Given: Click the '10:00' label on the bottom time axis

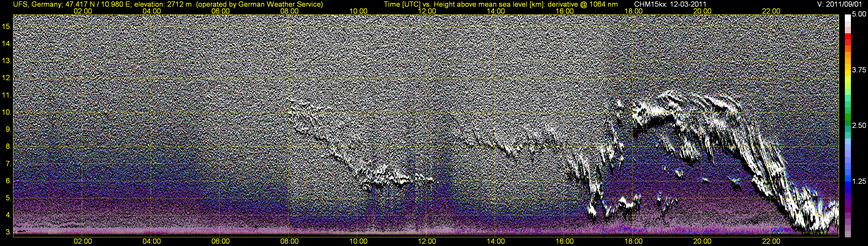Looking at the screenshot, I should 358,241.
